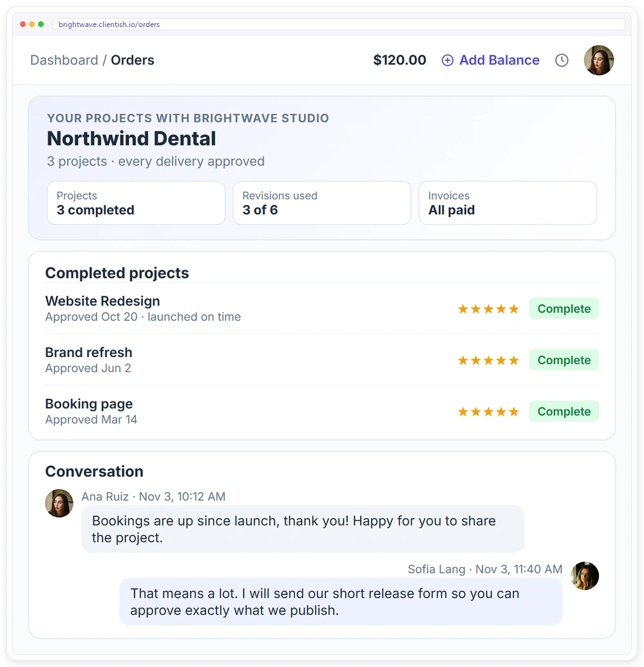Screen dimensions: 644x667
Task: Click Ana Ruiz's avatar in the conversation
Action: (59, 503)
